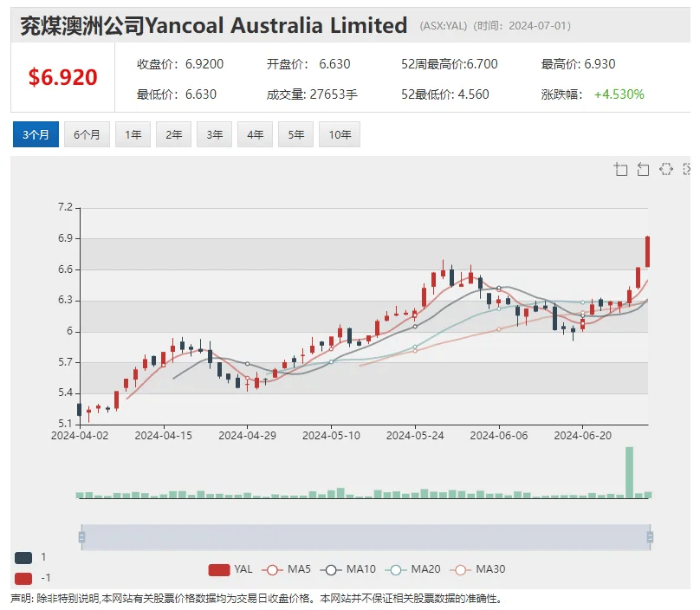Click the 成交量: 27653手 text
Viewport: 700px width, 610px height.
coord(312,94)
